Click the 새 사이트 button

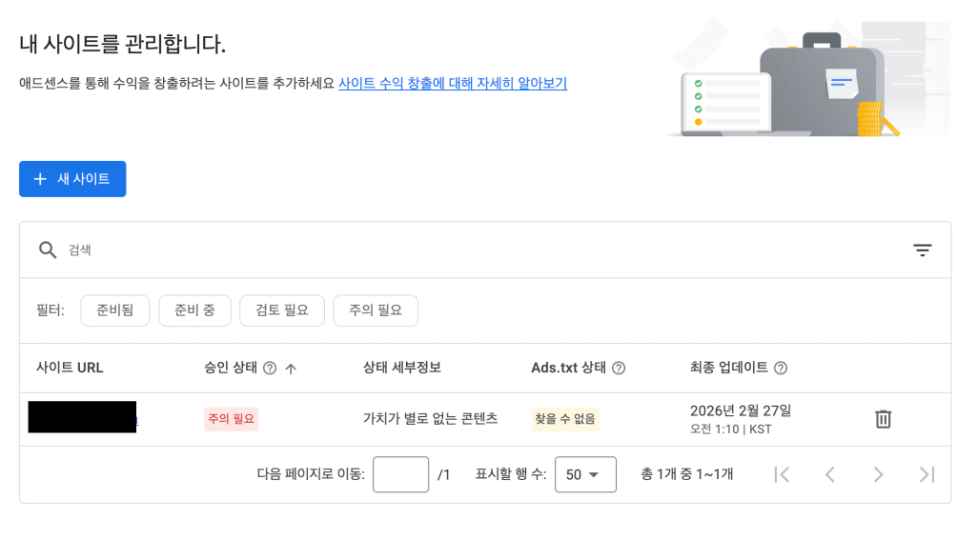point(72,179)
